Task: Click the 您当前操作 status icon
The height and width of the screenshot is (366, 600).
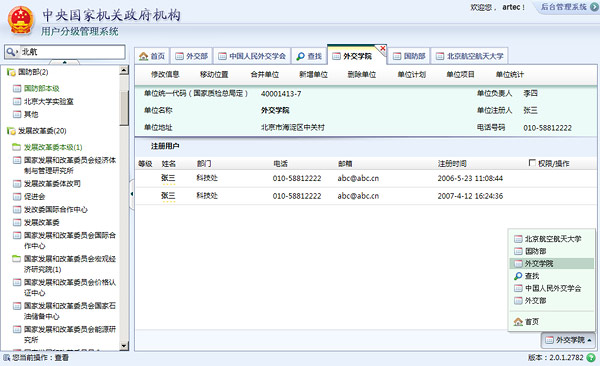Action: (x=7, y=358)
